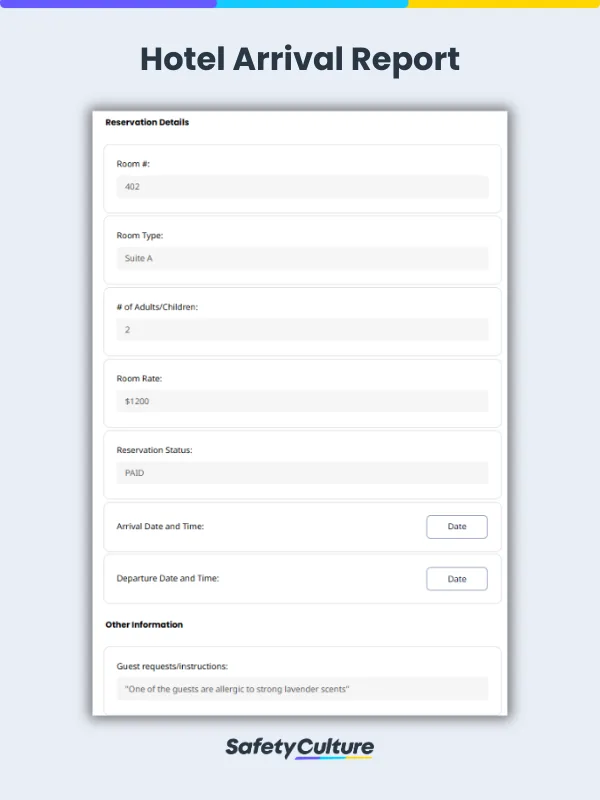Click the SafetyCulture logo

pos(300,747)
